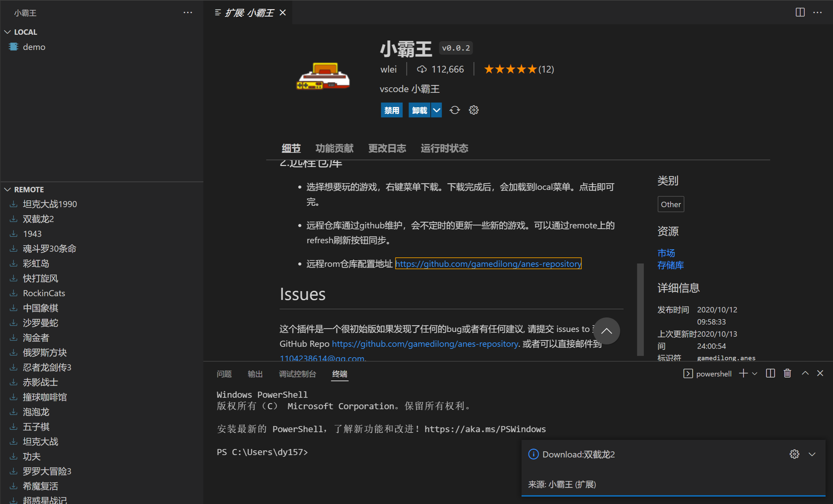The width and height of the screenshot is (833, 504).
Task: Open the extension manage gear icon
Action: tap(473, 110)
